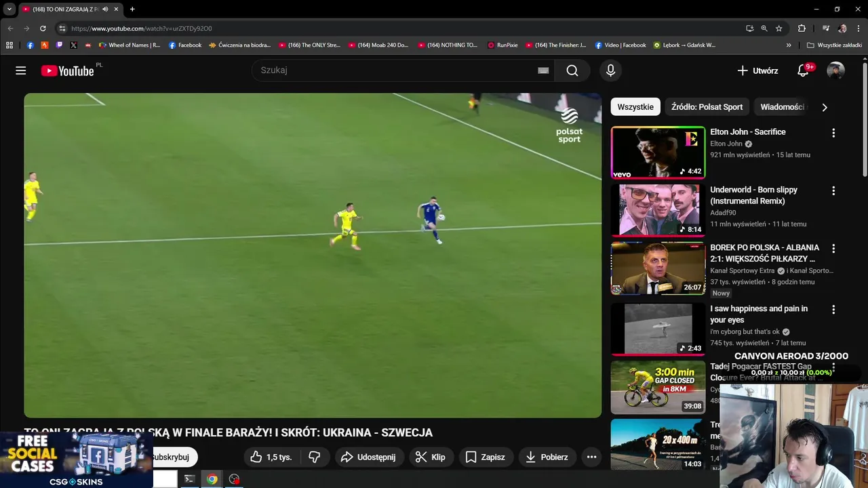The image size is (868, 488).
Task: Click the page vertical scrollbar
Action: [x=865, y=121]
